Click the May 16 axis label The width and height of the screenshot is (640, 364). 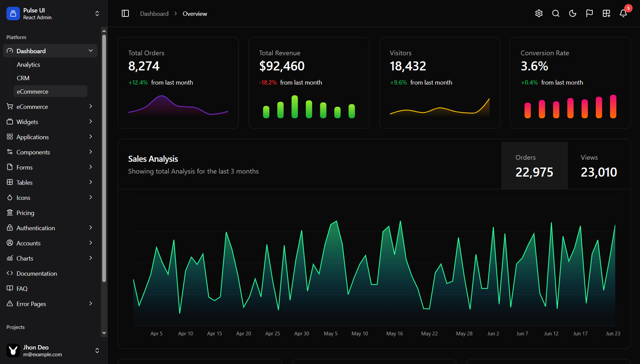394,333
